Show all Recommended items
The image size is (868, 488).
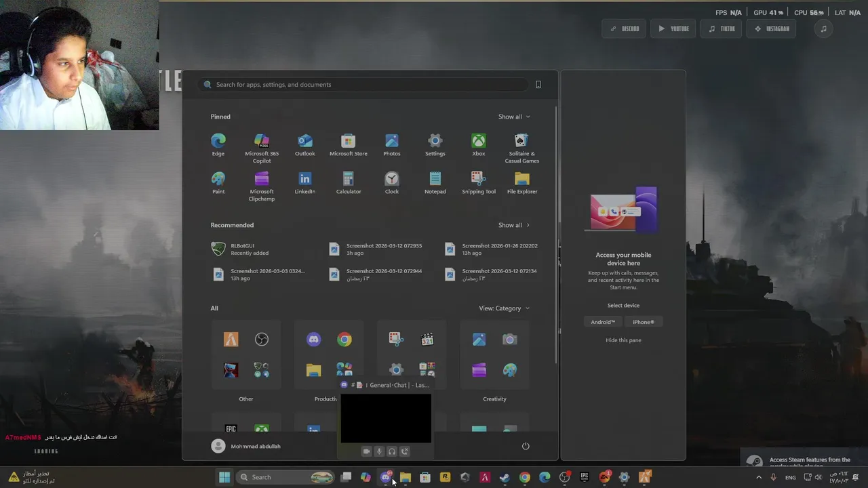[514, 225]
